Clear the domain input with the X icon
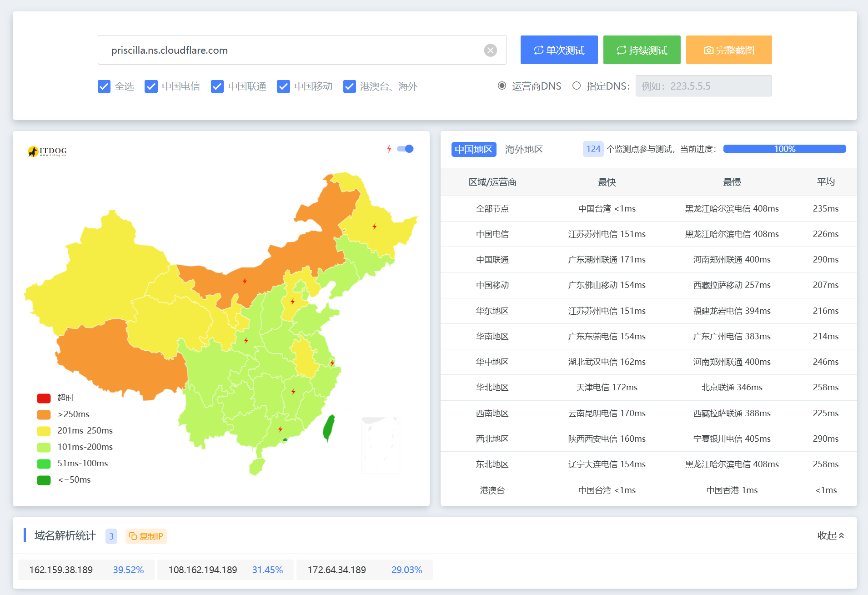 (490, 50)
